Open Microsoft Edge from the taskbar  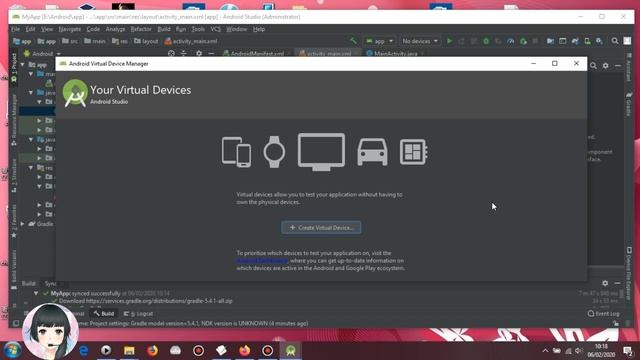coord(84,351)
